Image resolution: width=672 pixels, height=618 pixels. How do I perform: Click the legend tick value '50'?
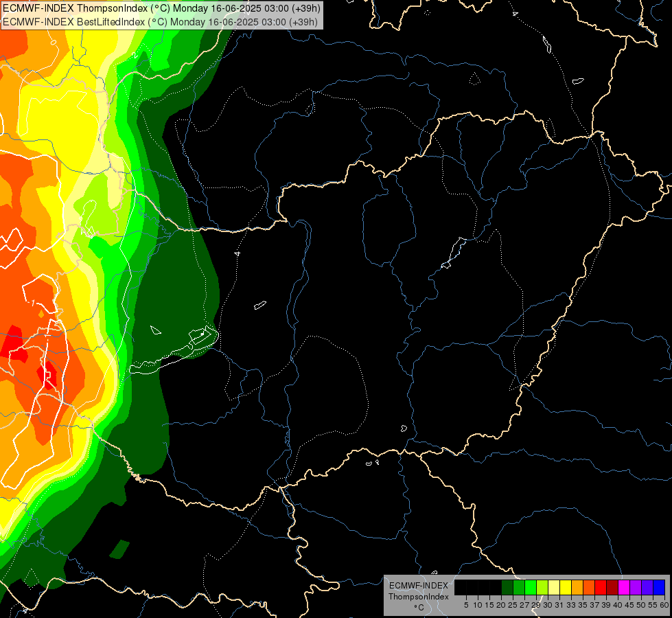click(641, 605)
